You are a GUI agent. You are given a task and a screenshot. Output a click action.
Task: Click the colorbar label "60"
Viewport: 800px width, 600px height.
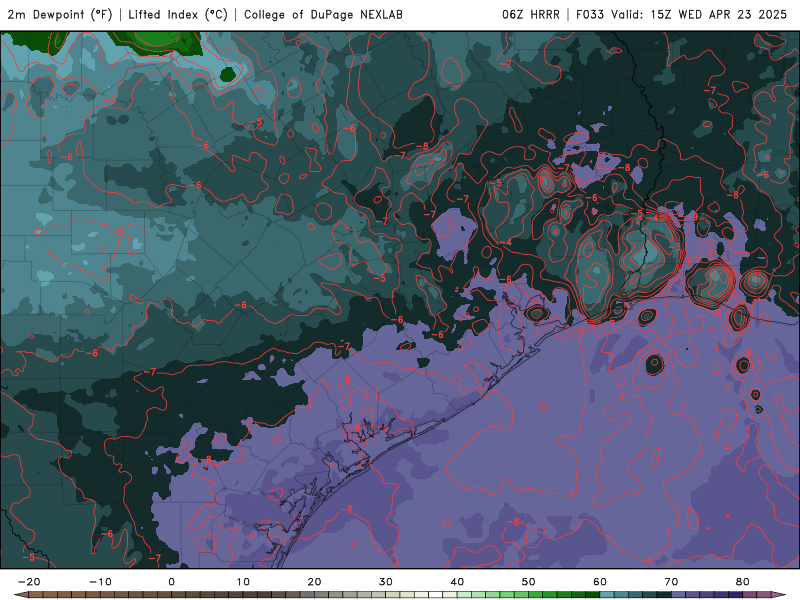click(x=600, y=582)
